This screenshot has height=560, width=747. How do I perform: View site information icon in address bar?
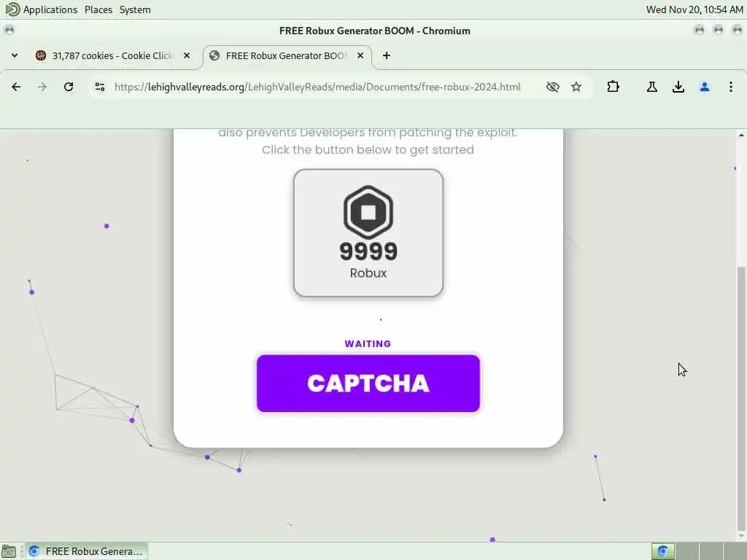click(99, 87)
